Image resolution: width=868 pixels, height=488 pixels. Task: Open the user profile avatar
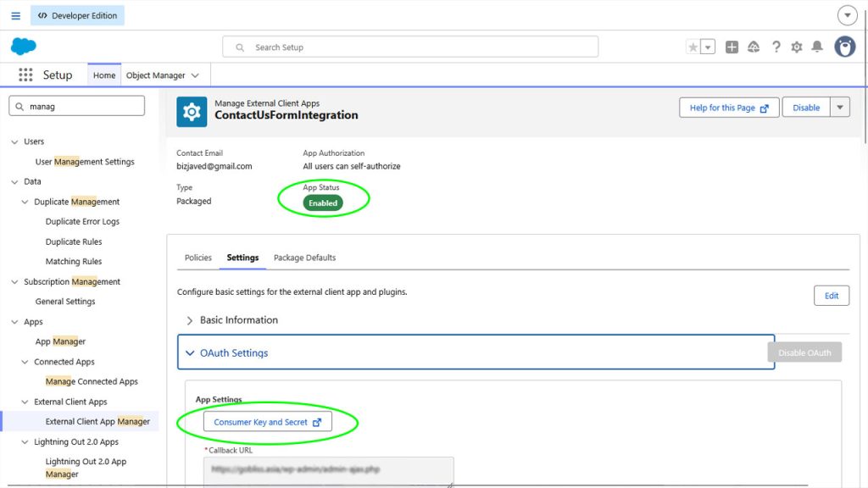845,47
